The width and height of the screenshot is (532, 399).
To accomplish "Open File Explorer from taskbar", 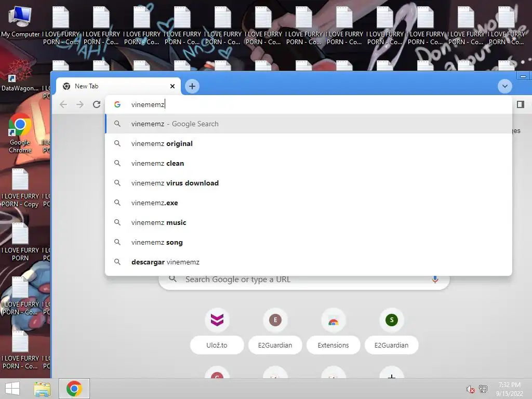I will click(42, 389).
